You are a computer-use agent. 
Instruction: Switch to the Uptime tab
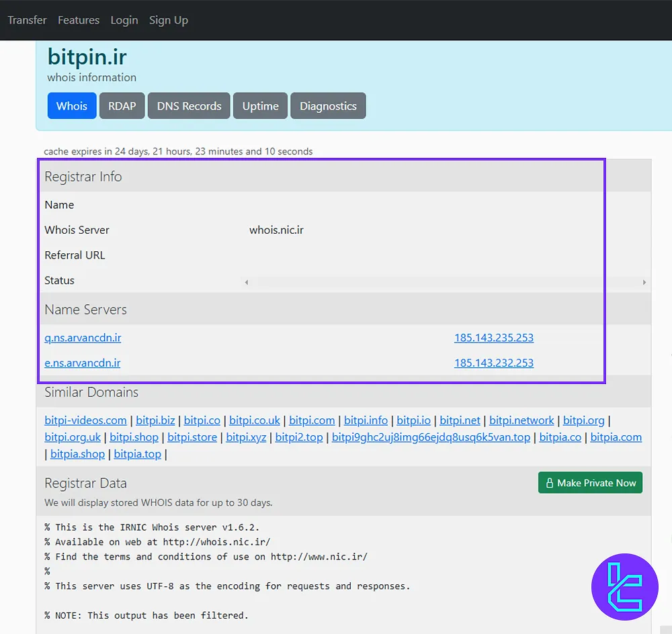260,105
